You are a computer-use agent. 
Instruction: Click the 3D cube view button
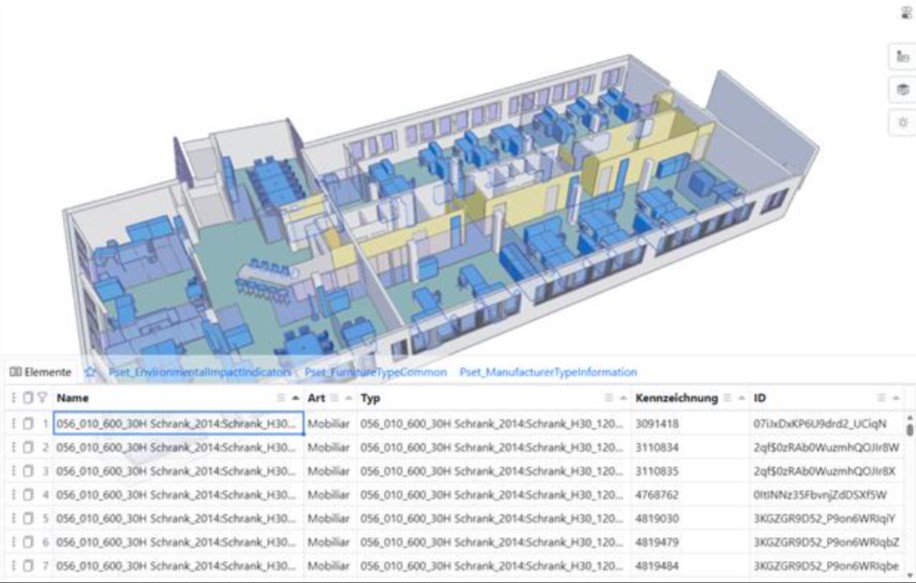901,90
